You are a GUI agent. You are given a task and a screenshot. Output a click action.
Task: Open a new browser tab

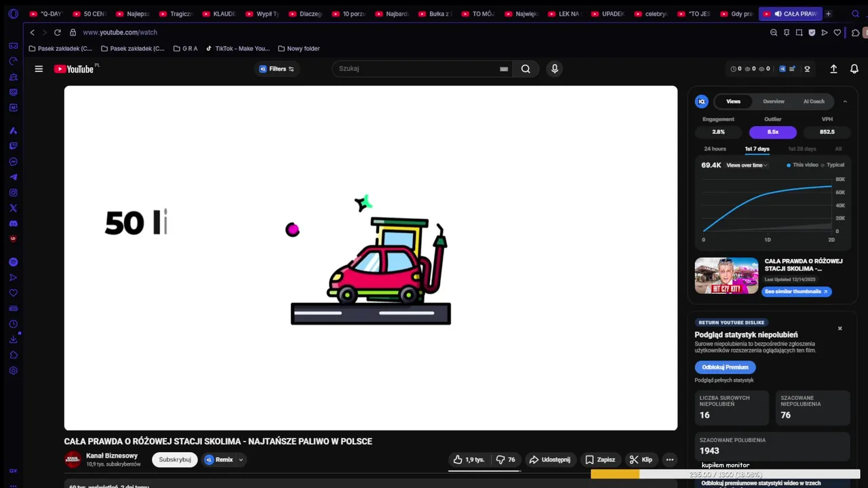(828, 14)
